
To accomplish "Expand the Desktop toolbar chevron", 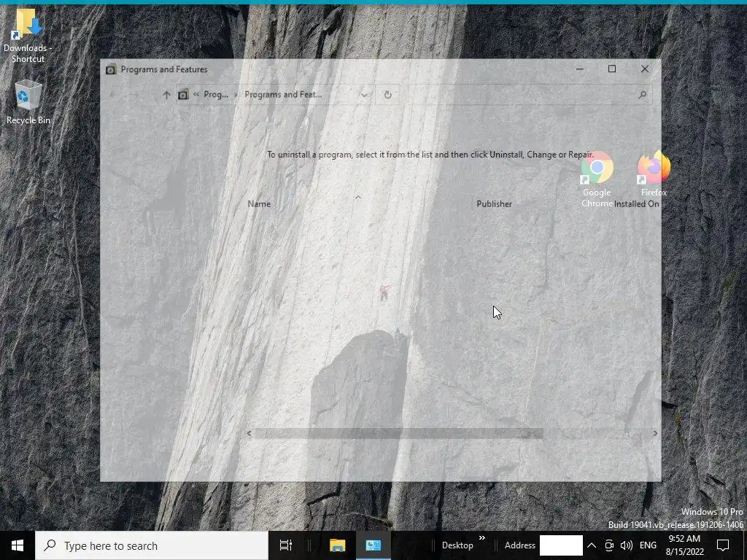I will tap(481, 538).
